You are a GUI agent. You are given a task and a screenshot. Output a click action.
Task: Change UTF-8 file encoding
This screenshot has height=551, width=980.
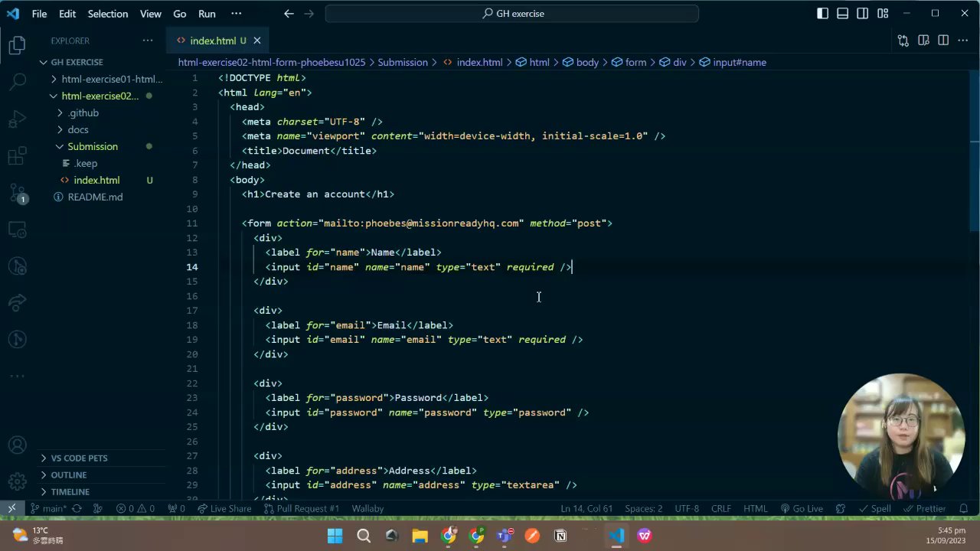click(x=687, y=508)
